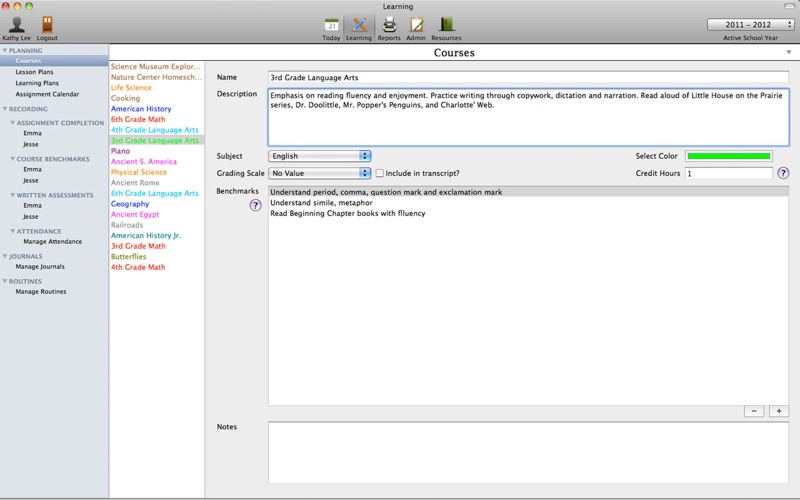Collapse the JOURNALS section
The image size is (800, 500).
coord(5,256)
